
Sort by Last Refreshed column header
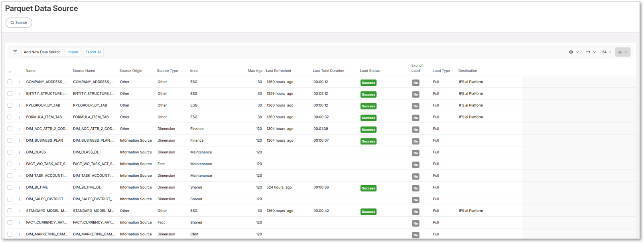tap(278, 71)
